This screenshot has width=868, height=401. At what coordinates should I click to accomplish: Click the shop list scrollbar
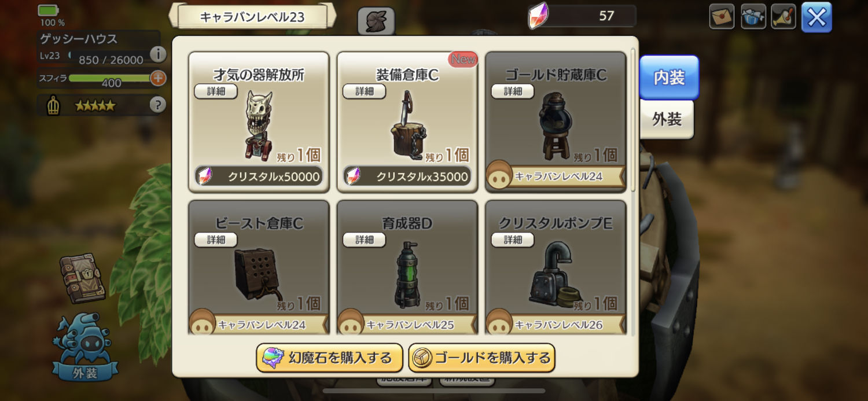[632, 120]
